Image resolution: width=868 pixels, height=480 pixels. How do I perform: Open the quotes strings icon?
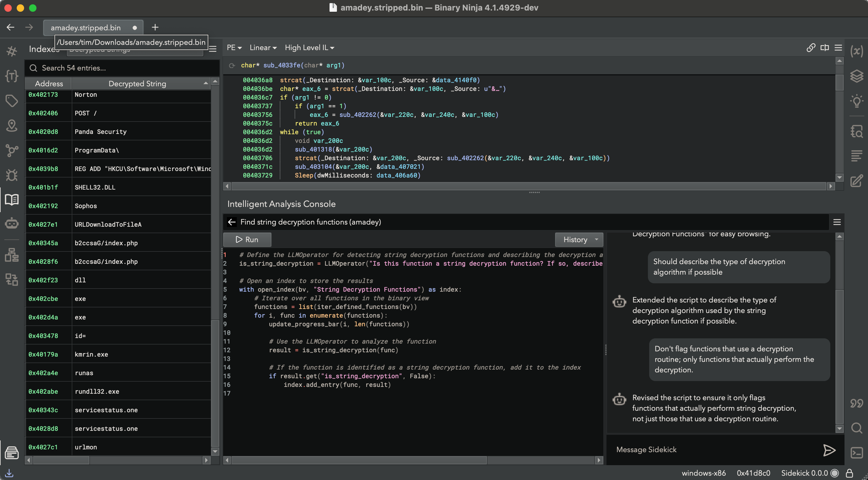click(856, 403)
